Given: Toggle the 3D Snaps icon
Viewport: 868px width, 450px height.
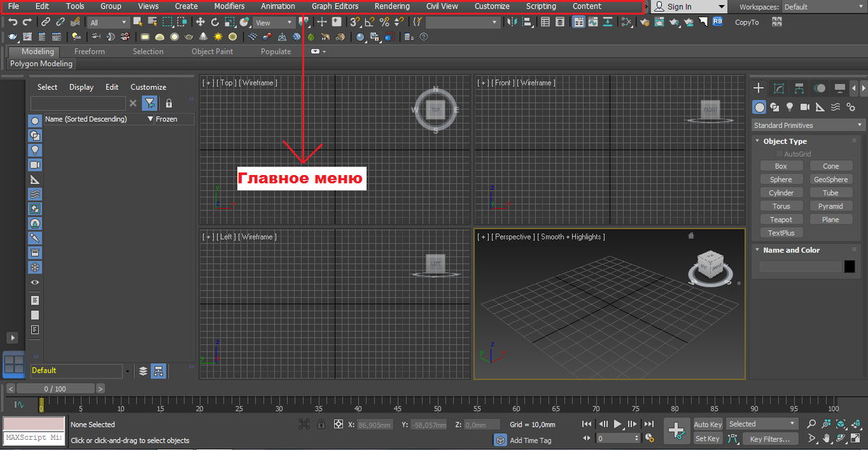Looking at the screenshot, I should pyautogui.click(x=355, y=22).
